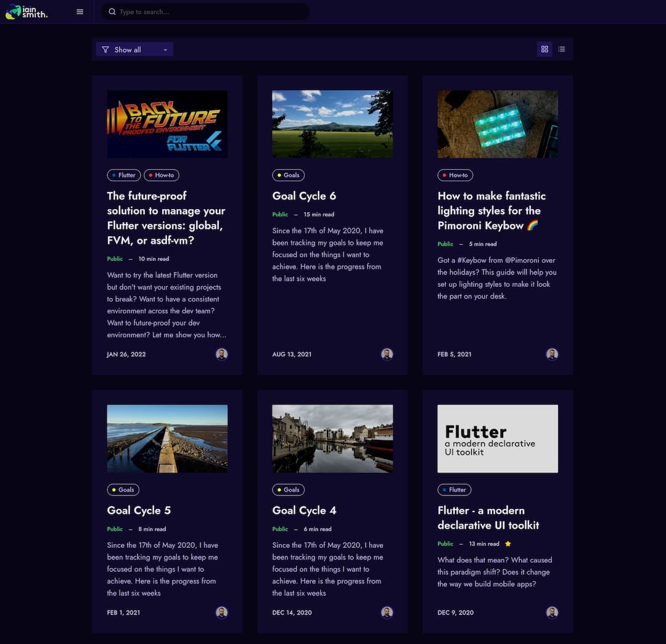666x644 pixels.
Task: Open the Goal Cycle 5 pier thumbnail
Action: click(167, 439)
